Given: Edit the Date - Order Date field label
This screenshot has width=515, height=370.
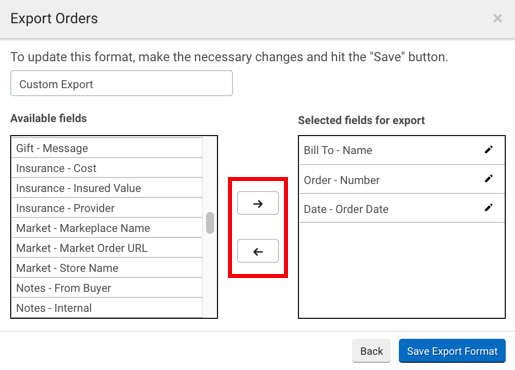Looking at the screenshot, I should tap(488, 208).
